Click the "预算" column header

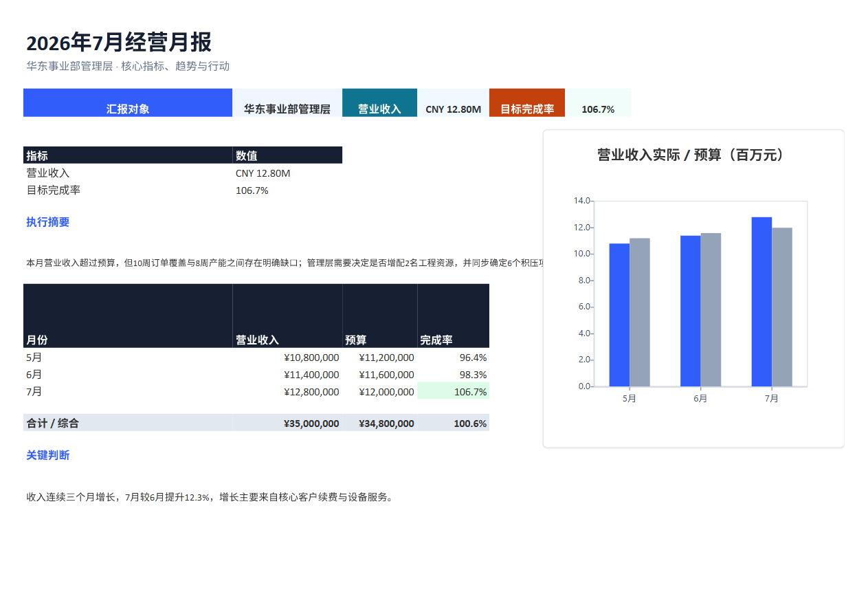(379, 316)
